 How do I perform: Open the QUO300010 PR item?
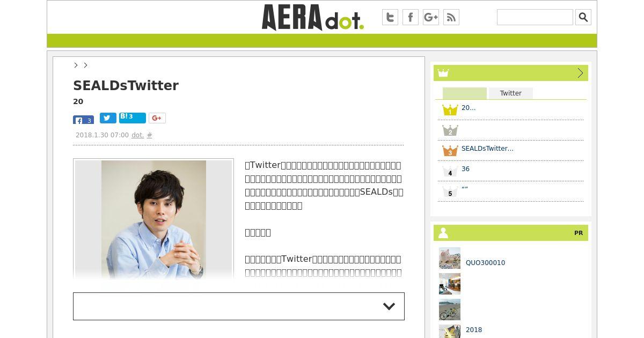[485, 263]
